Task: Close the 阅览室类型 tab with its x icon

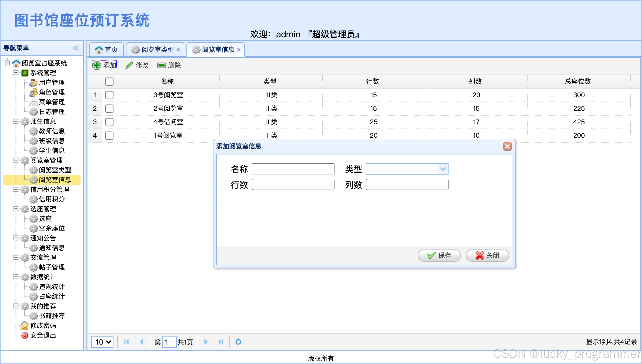Action: click(178, 50)
